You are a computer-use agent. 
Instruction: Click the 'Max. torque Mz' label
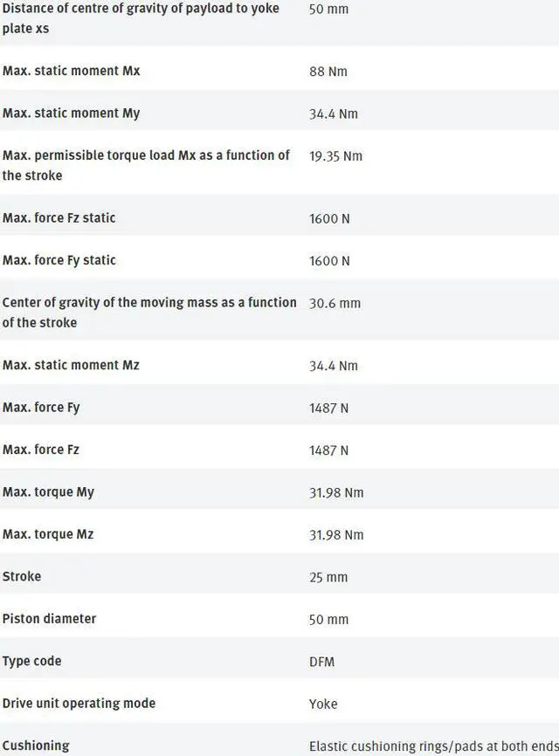(48, 534)
